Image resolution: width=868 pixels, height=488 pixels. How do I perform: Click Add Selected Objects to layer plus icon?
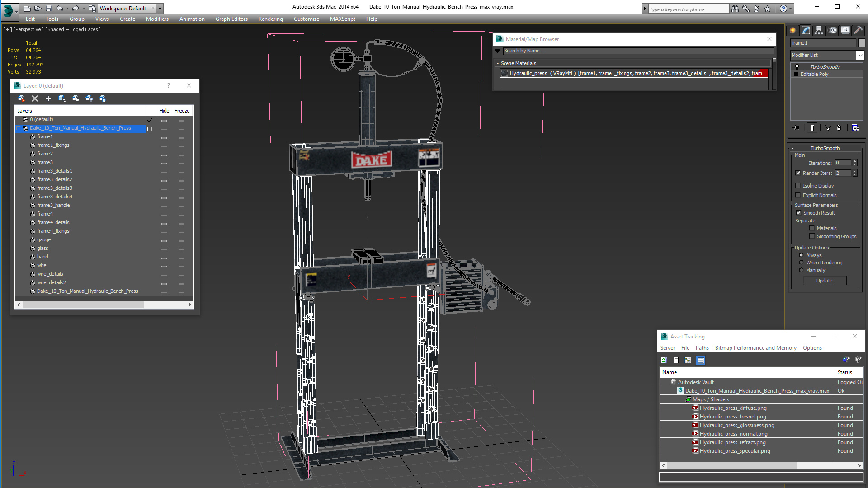pyautogui.click(x=48, y=99)
